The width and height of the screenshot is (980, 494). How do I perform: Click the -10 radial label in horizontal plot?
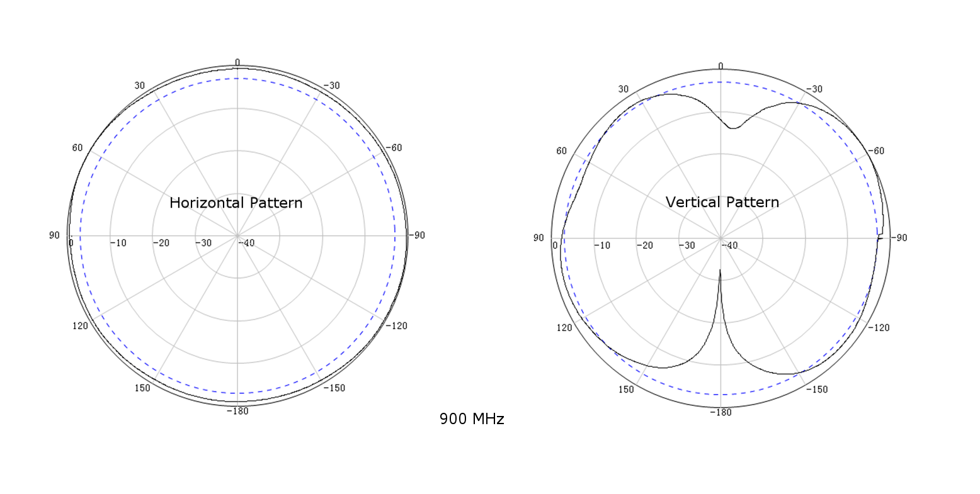click(118, 243)
